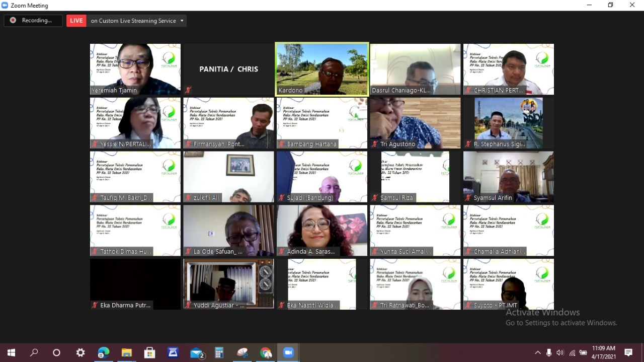This screenshot has width=644, height=362.
Task: Select Kardono's highlighted video tile
Action: [322, 69]
